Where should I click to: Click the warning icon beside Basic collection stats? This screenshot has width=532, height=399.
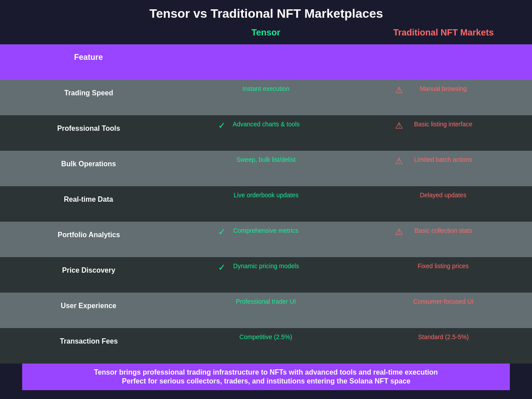399,232
